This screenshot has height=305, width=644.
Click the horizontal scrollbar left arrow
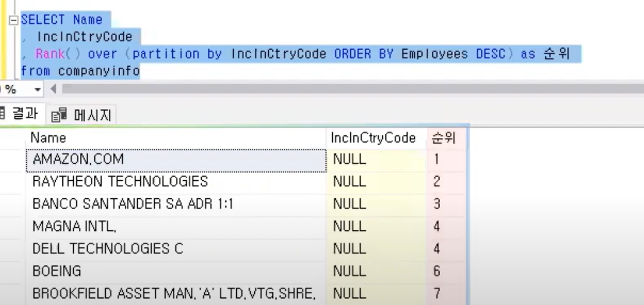coord(53,89)
